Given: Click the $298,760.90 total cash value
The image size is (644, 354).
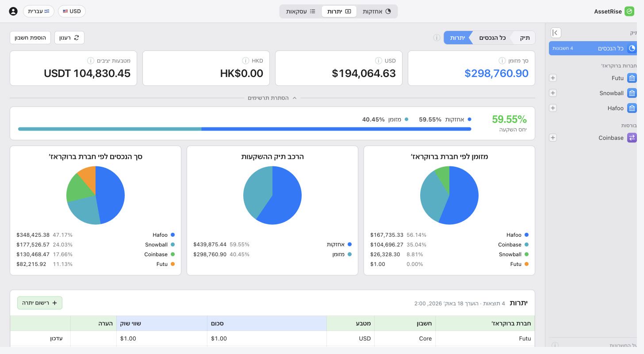Looking at the screenshot, I should 496,73.
